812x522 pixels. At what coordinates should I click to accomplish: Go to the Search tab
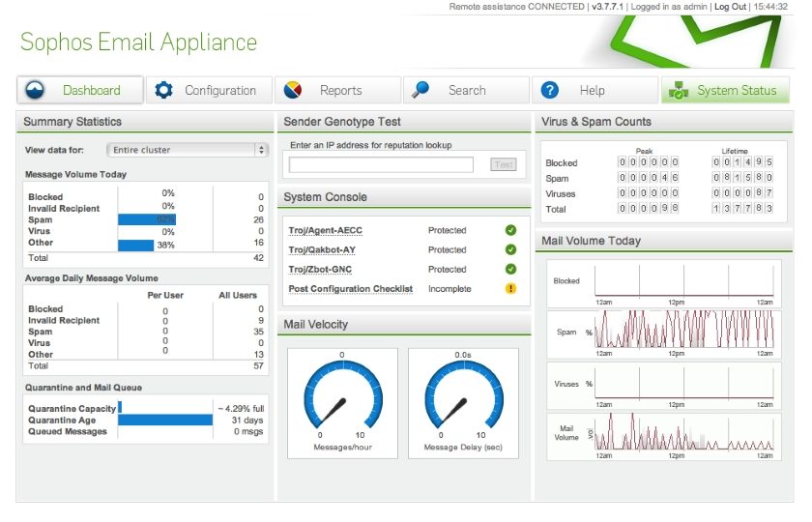pos(466,90)
